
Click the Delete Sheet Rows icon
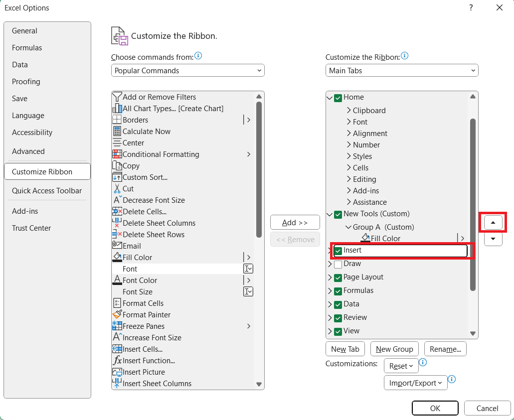[x=117, y=235]
